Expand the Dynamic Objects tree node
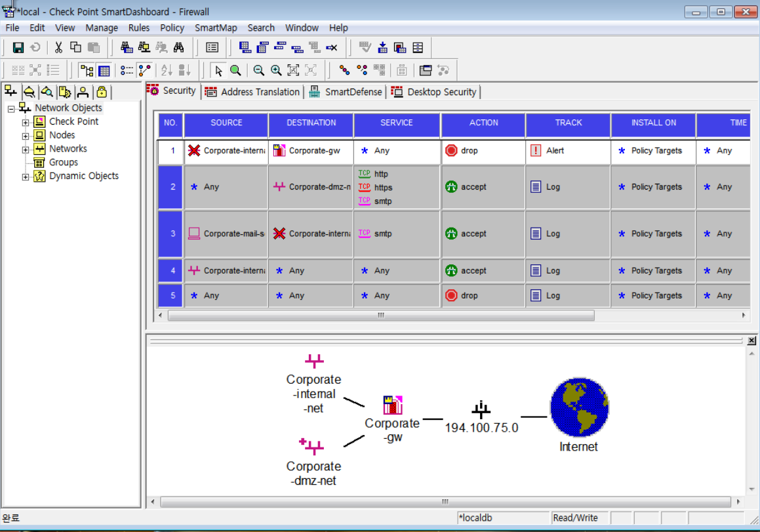 click(x=25, y=177)
